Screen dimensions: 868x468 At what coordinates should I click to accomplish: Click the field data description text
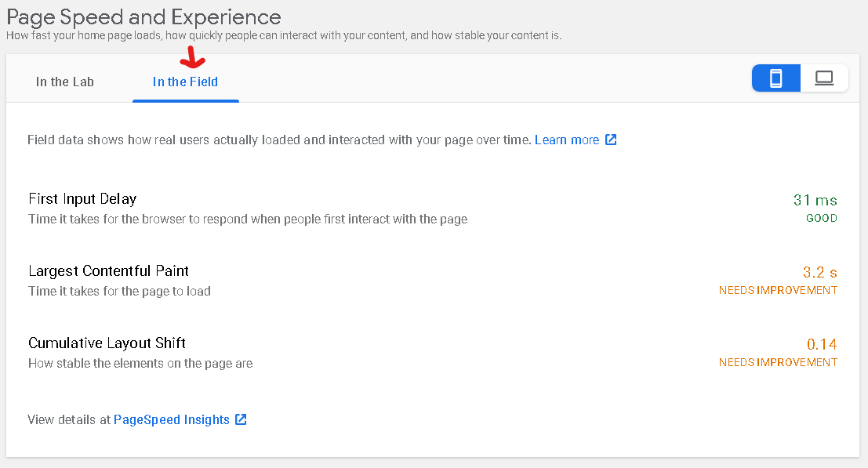point(280,140)
